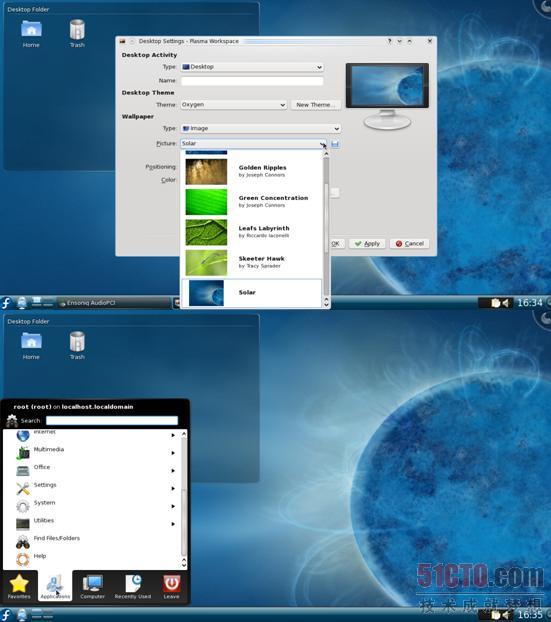The width and height of the screenshot is (551, 622).
Task: Click the launcher Search input field
Action: (112, 420)
